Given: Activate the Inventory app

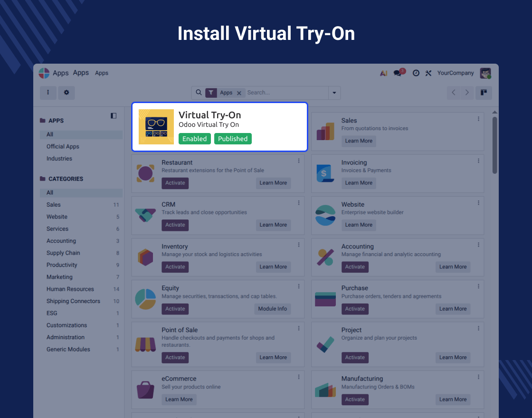Looking at the screenshot, I should tap(175, 267).
